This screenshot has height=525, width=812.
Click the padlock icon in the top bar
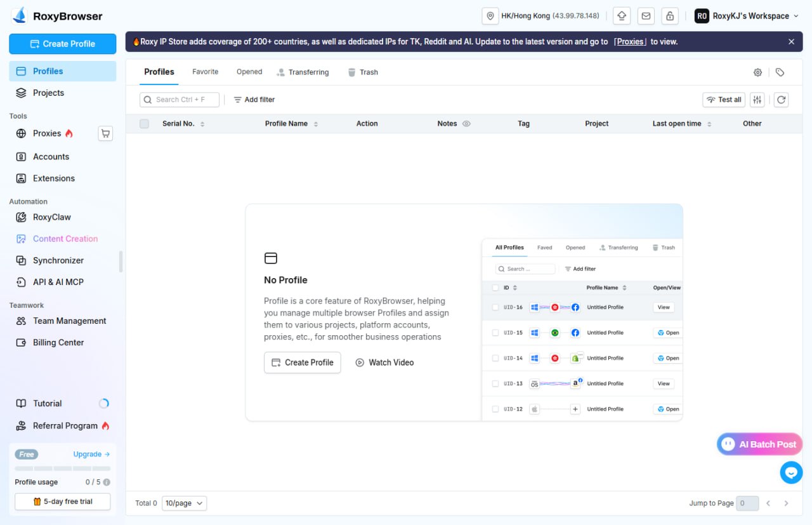pos(670,16)
